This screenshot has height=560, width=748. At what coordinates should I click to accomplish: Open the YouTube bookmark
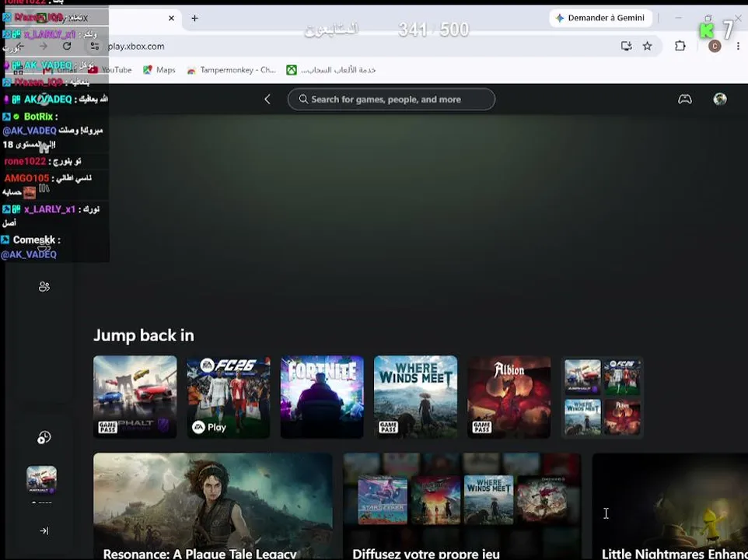point(110,70)
